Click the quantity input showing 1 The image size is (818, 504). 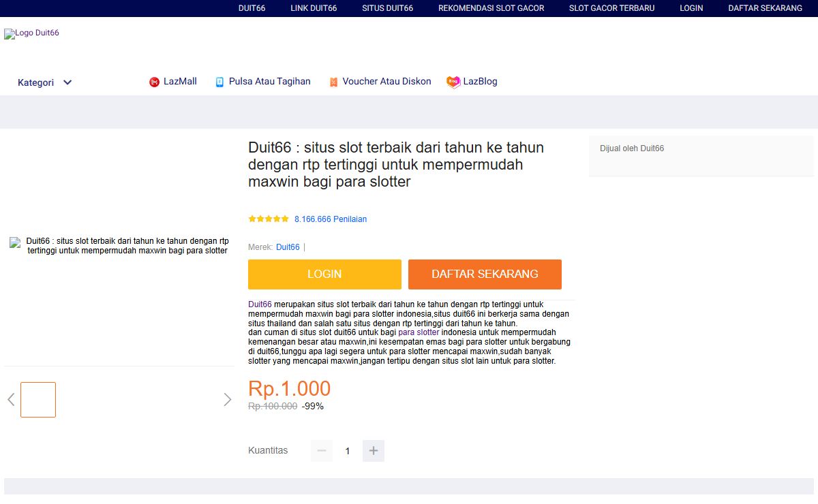click(348, 451)
